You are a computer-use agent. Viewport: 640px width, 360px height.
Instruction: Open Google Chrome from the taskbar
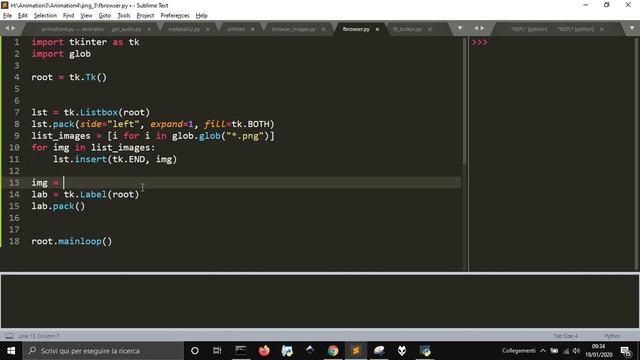[333, 351]
